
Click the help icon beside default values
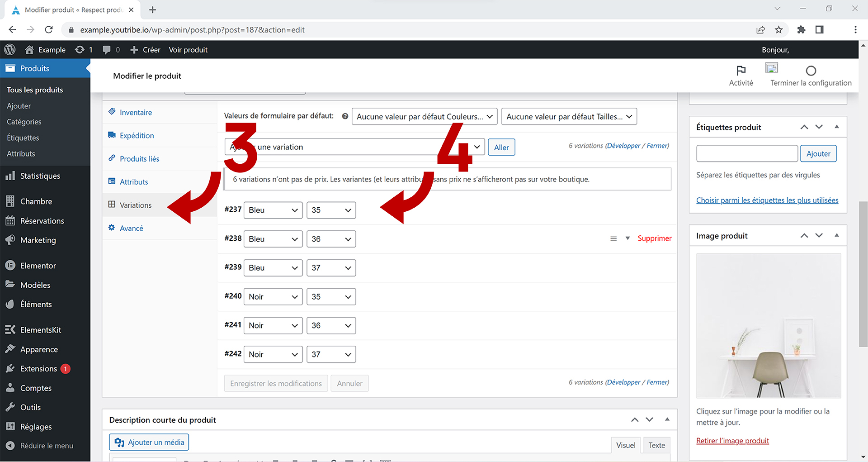pos(345,116)
